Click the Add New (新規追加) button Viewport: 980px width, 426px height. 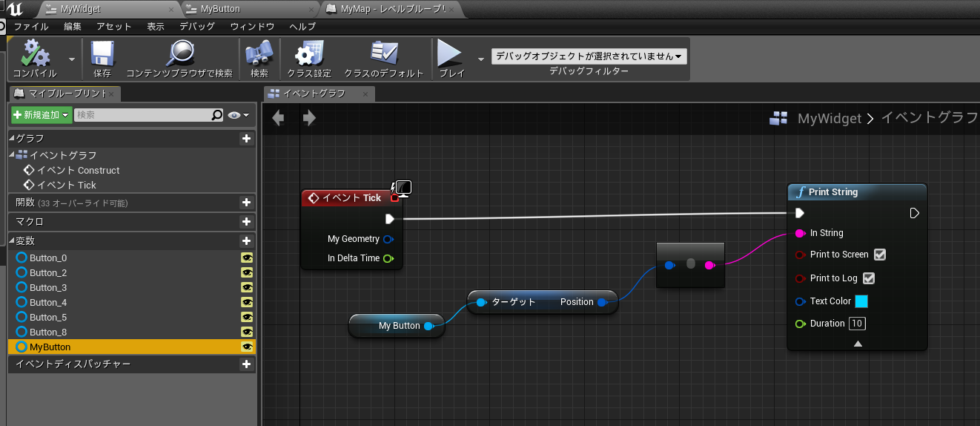[x=41, y=115]
